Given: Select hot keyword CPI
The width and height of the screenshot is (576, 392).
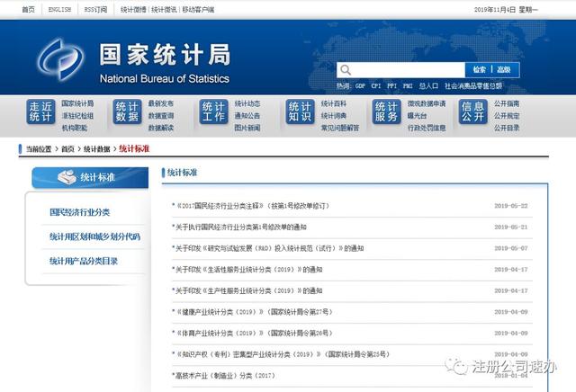Looking at the screenshot, I should [376, 86].
